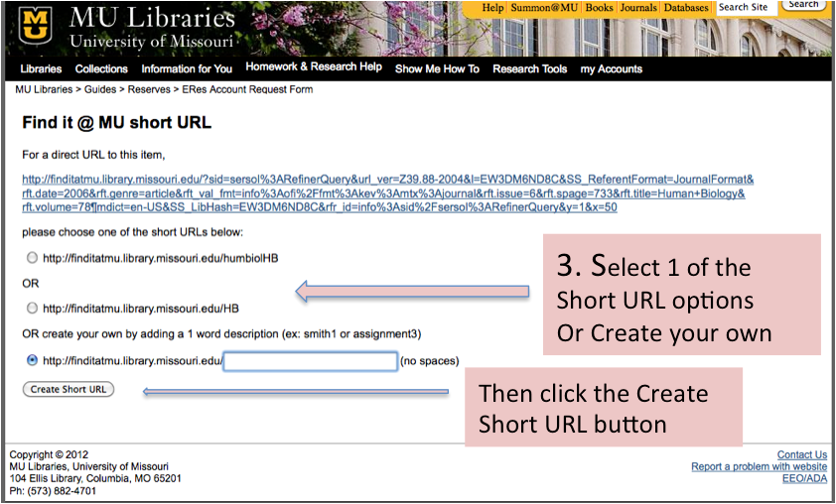This screenshot has width=836, height=504.
Task: Open the Summon@MU tab
Action: click(x=545, y=8)
